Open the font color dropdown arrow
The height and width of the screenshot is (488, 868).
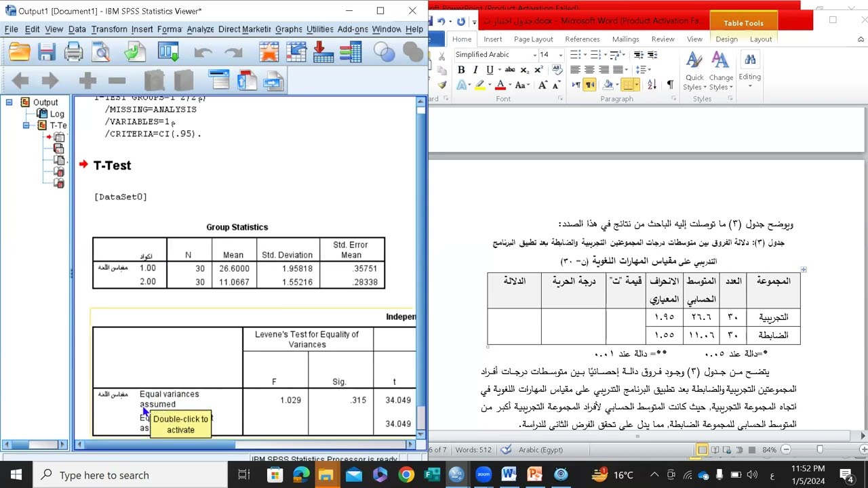coord(511,85)
